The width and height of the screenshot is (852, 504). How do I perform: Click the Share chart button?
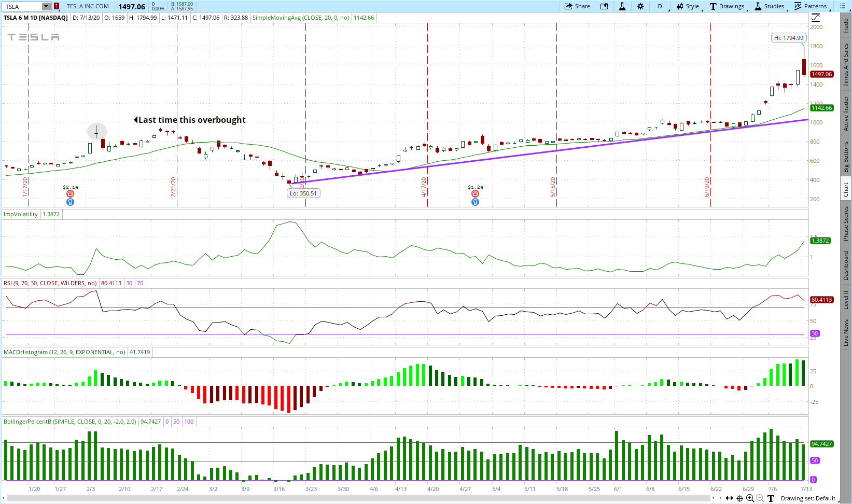(x=577, y=6)
